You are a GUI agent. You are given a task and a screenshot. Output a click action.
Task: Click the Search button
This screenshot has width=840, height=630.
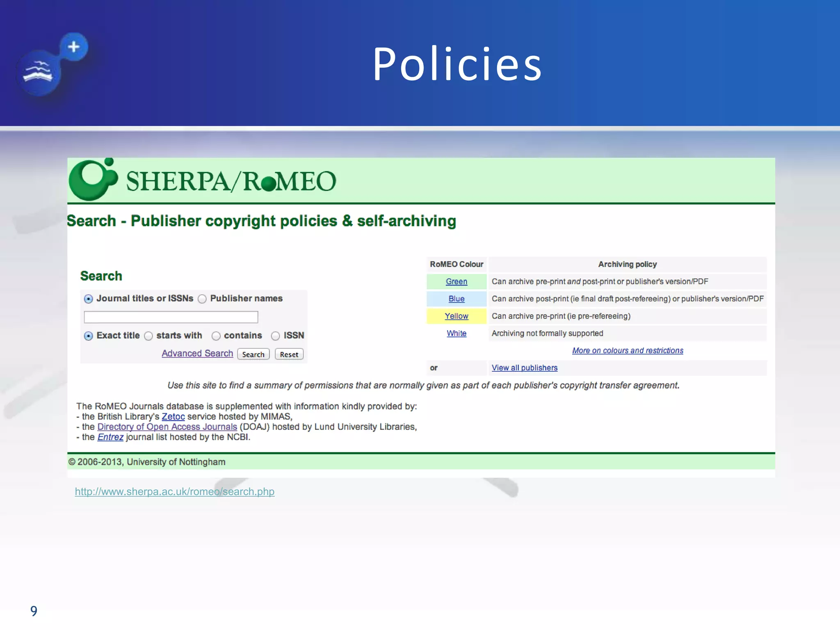(x=253, y=354)
